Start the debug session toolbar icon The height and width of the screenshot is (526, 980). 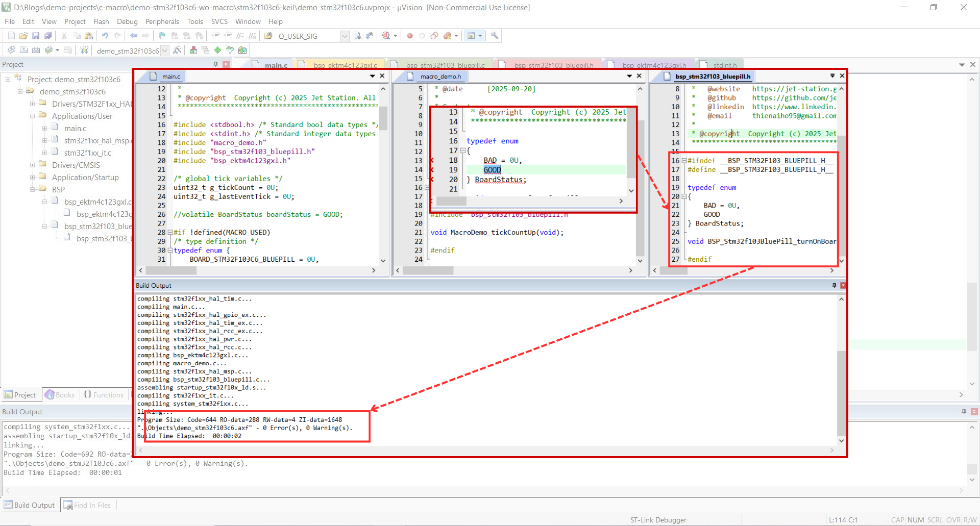click(386, 36)
